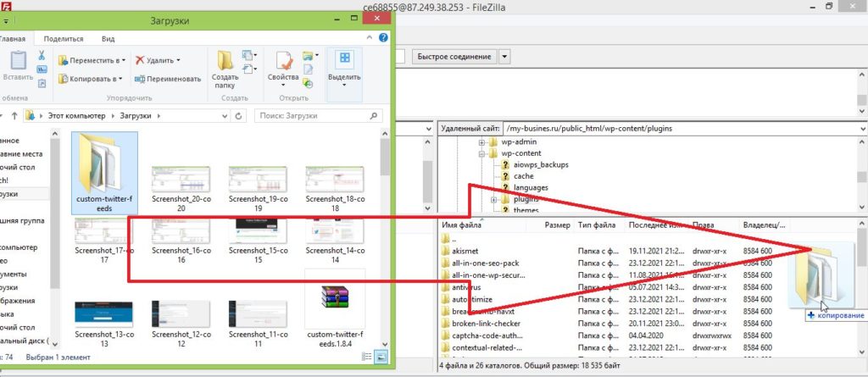Screen dimensions: 868x377
Task: Open dropdown arrow beside Быстрое соединение
Action: (x=505, y=57)
